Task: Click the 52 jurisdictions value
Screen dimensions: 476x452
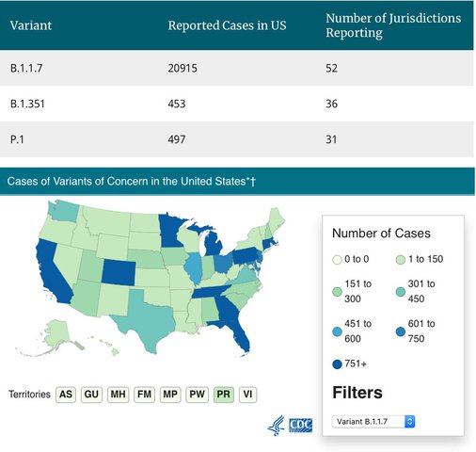Action: coord(331,68)
